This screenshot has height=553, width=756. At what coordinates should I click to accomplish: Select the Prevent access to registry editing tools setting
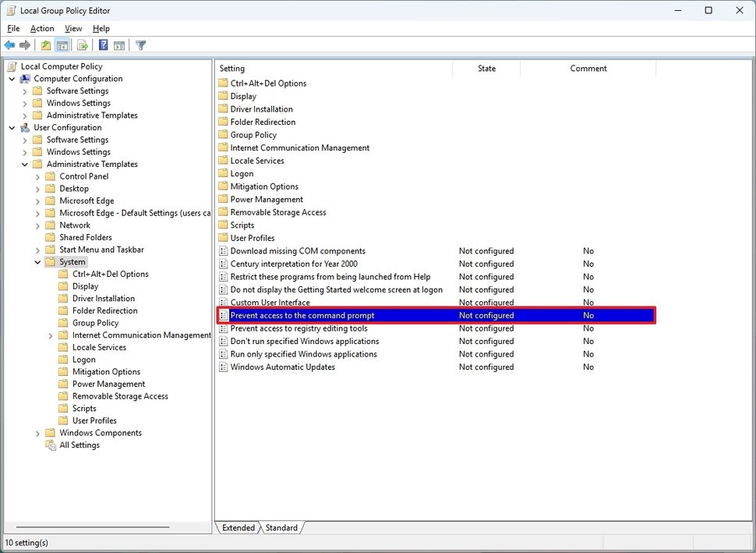coord(299,328)
